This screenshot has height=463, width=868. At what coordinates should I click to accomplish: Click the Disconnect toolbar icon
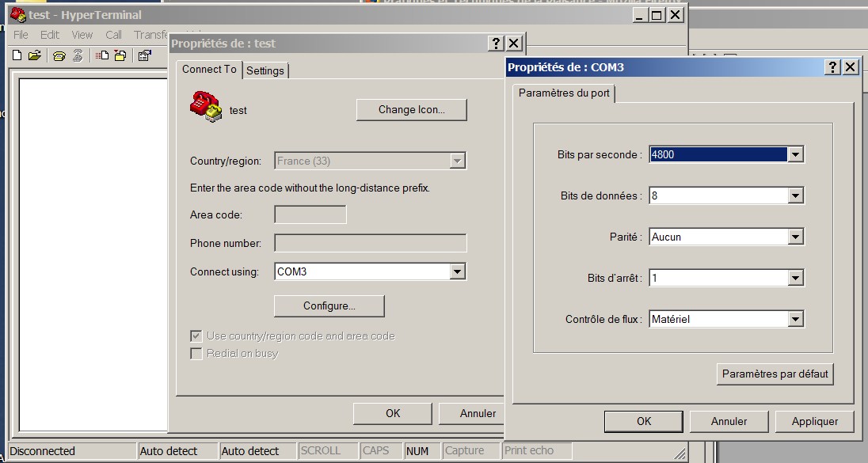click(78, 55)
